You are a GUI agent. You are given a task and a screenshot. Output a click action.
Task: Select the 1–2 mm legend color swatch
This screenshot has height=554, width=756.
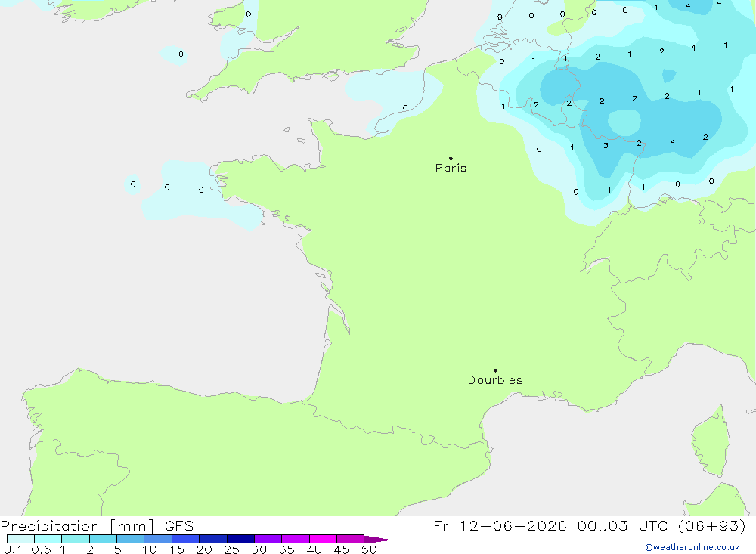76,539
